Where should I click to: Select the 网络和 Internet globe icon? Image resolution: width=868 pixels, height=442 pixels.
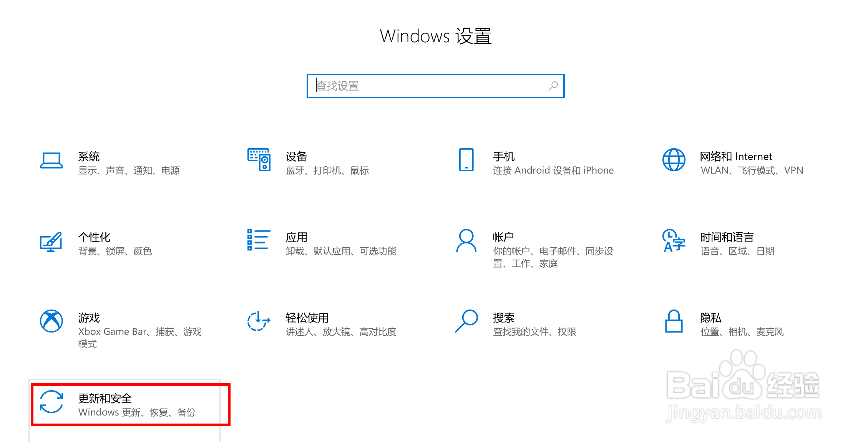[x=674, y=160]
